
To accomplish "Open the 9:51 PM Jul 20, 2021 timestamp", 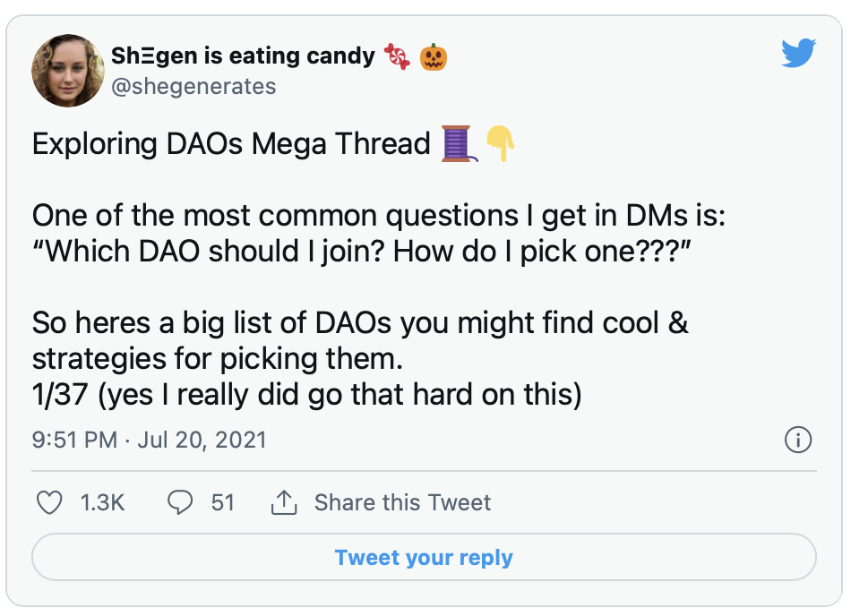I will point(149,440).
